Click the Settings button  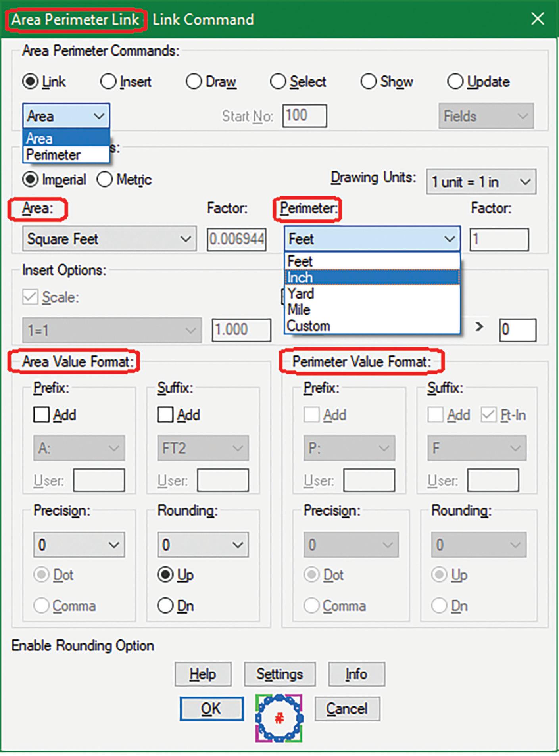point(280,674)
